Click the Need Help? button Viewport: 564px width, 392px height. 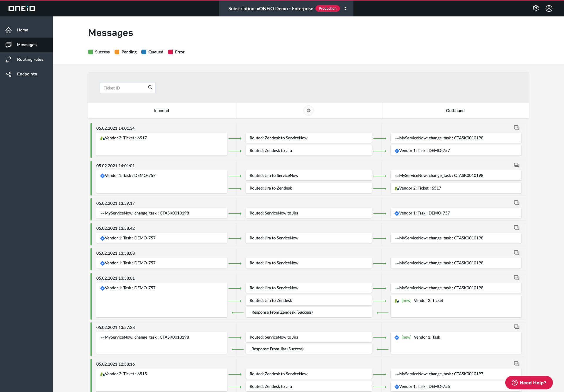click(529, 383)
